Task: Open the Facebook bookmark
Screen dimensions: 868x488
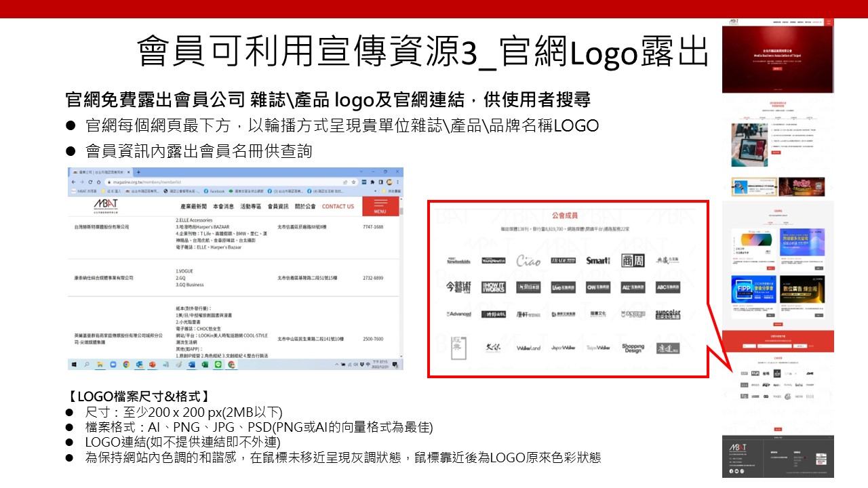Action: coord(214,191)
